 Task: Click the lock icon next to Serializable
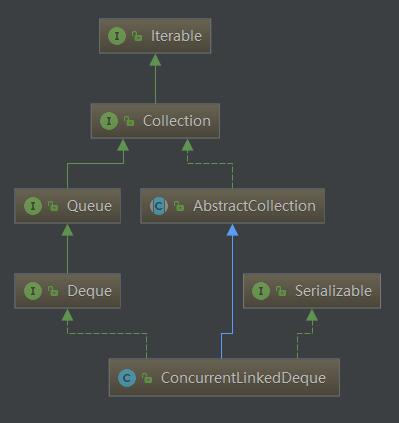coord(281,291)
